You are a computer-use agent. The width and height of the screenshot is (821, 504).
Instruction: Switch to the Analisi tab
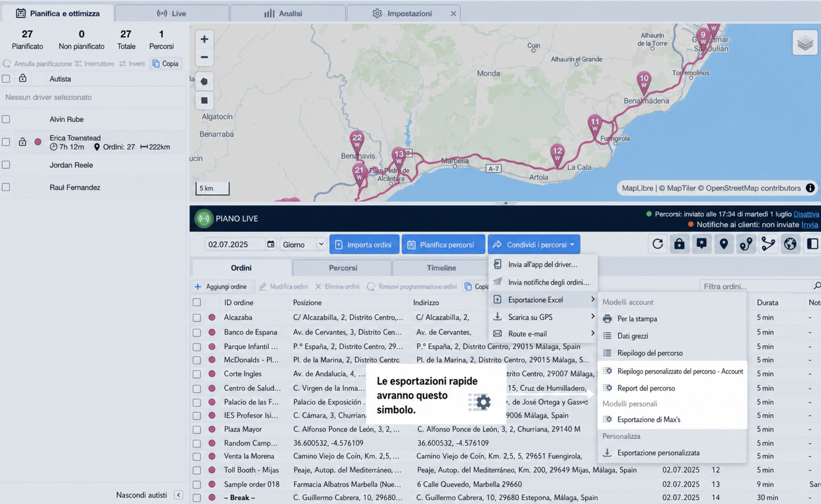288,13
